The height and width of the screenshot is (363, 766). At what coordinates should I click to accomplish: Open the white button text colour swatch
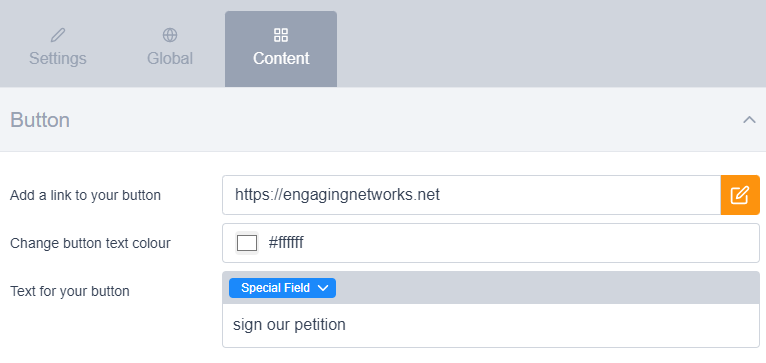[247, 243]
